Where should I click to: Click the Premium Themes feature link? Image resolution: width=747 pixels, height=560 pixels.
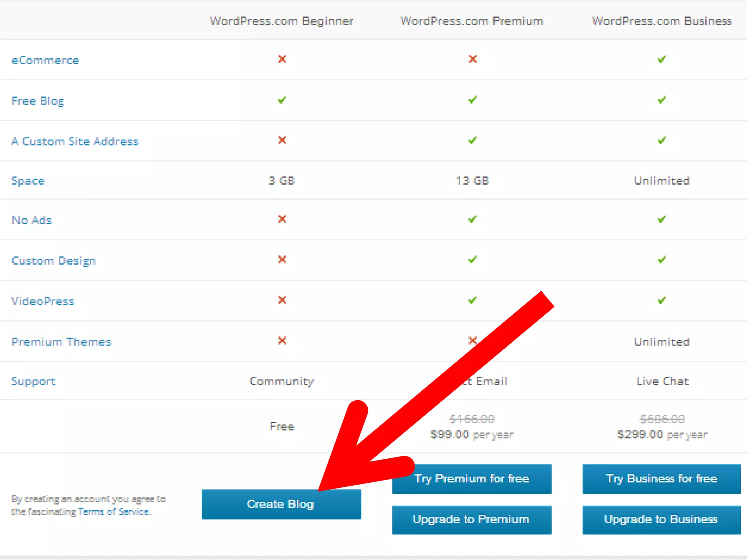(61, 342)
